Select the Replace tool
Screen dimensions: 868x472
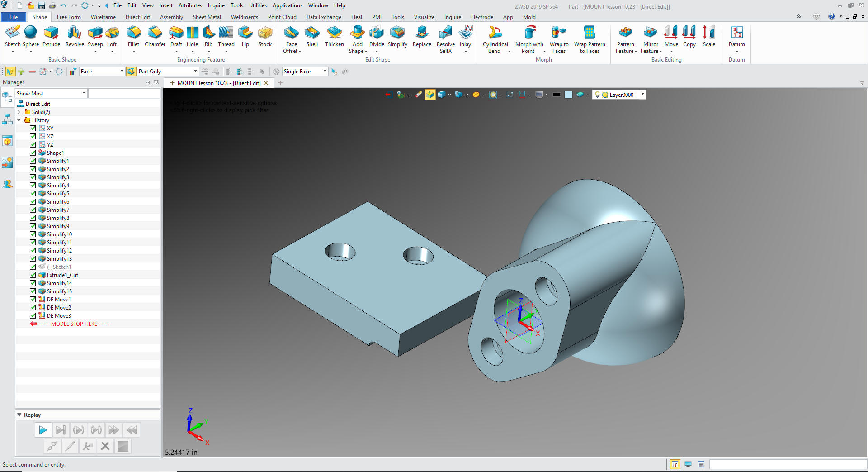pyautogui.click(x=422, y=36)
